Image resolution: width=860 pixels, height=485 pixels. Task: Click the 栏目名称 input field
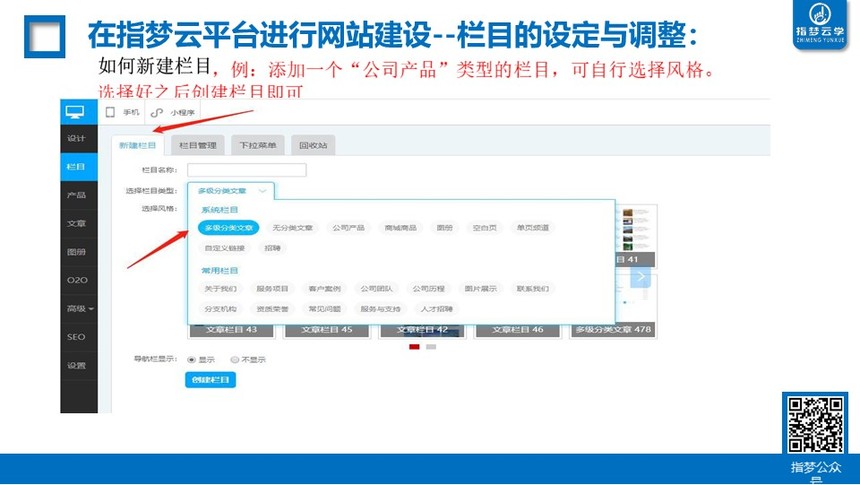247,170
